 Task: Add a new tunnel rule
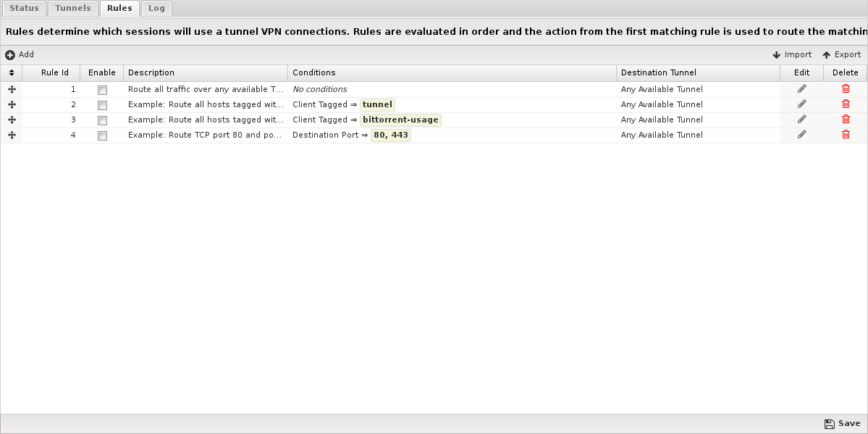(x=20, y=55)
